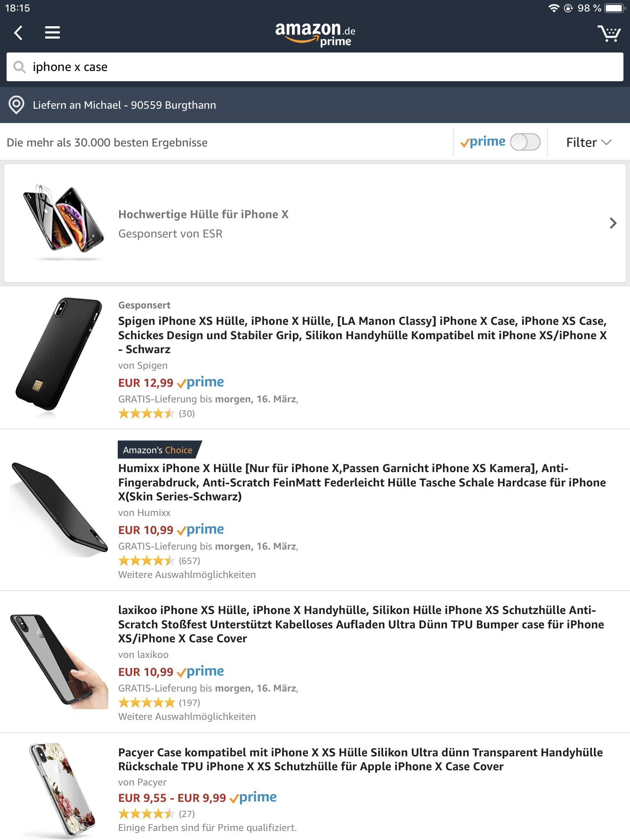Open the laxikoo iPhone XS Hülle listing
The width and height of the screenshot is (630, 840).
(x=361, y=624)
